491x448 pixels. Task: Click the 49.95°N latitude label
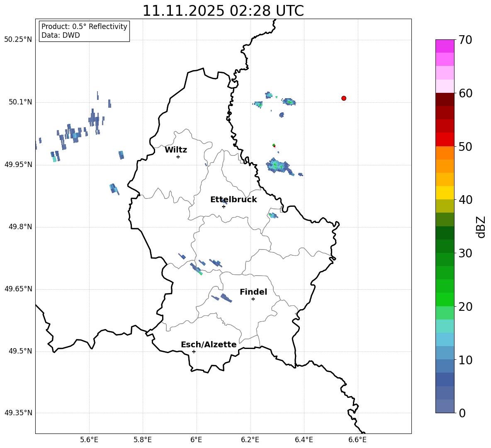[18, 165]
